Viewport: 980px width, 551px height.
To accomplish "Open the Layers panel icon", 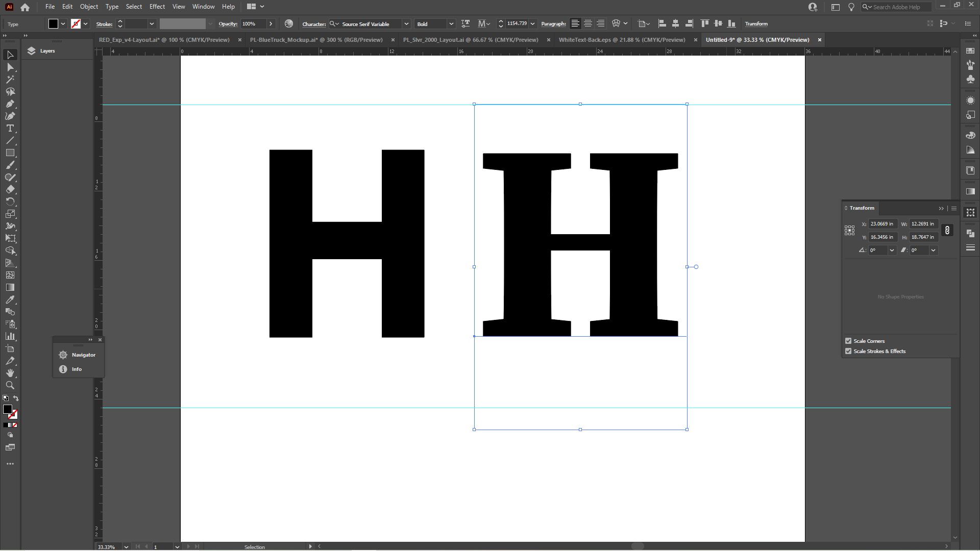I will point(32,51).
